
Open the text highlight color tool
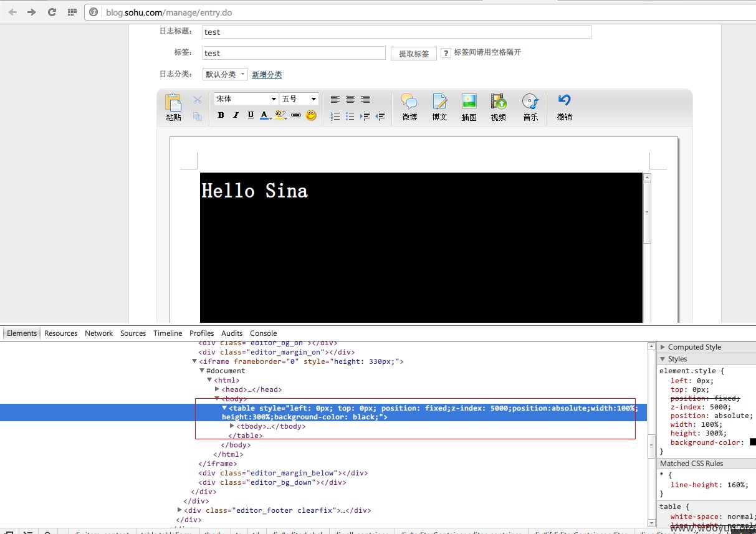point(280,115)
